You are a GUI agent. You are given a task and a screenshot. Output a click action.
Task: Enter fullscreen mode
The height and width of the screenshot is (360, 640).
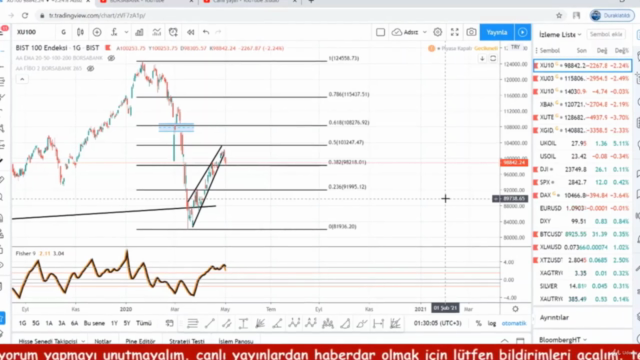click(x=455, y=32)
